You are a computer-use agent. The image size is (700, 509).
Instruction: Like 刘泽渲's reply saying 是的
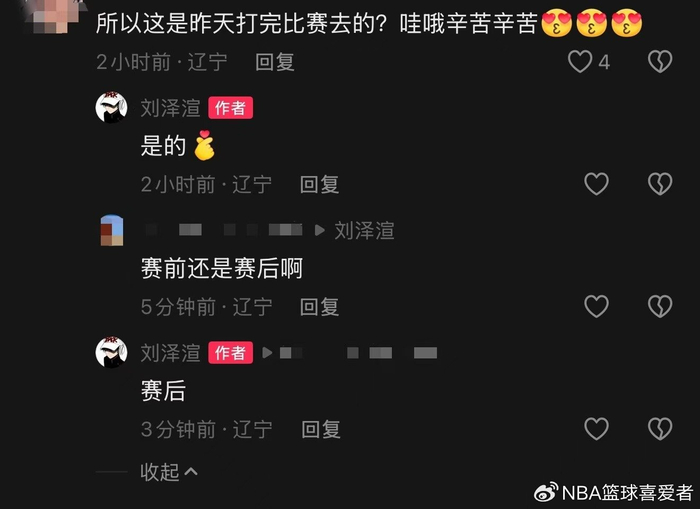[x=596, y=184]
